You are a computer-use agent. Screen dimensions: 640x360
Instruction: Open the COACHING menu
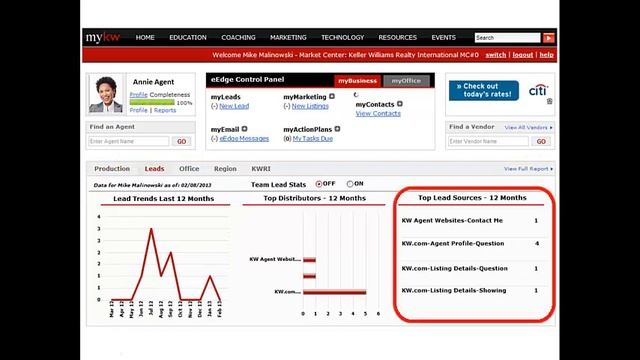pyautogui.click(x=238, y=38)
